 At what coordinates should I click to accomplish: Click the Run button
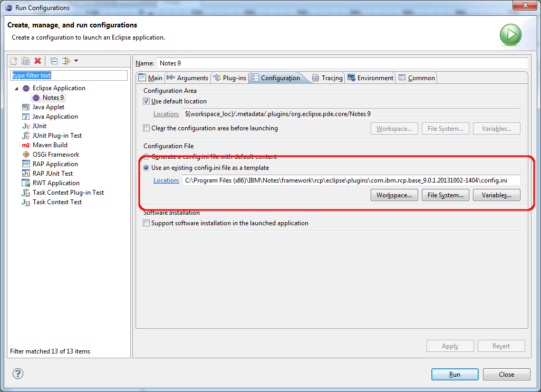[x=455, y=374]
